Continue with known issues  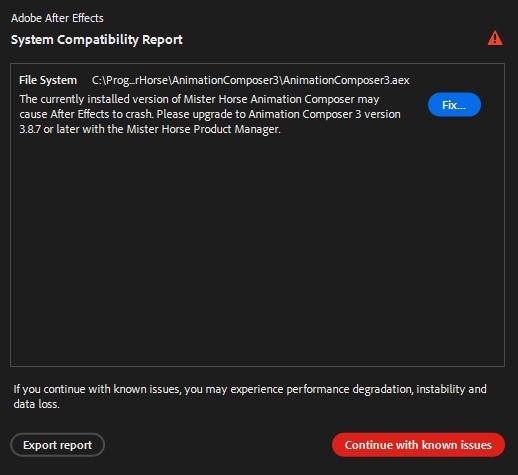coord(418,445)
